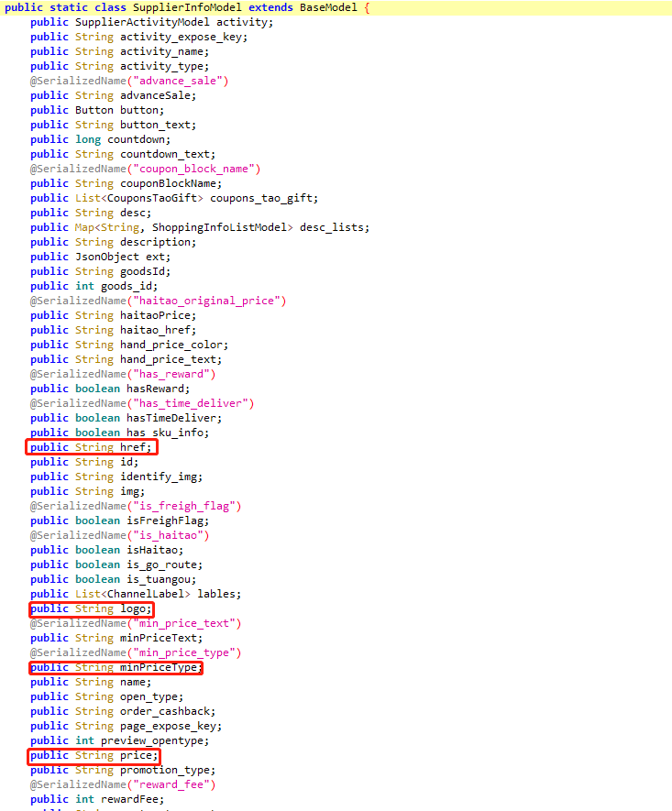Click the line 'public String price;'
Viewport: 672px width, 811px height.
pyautogui.click(x=94, y=756)
